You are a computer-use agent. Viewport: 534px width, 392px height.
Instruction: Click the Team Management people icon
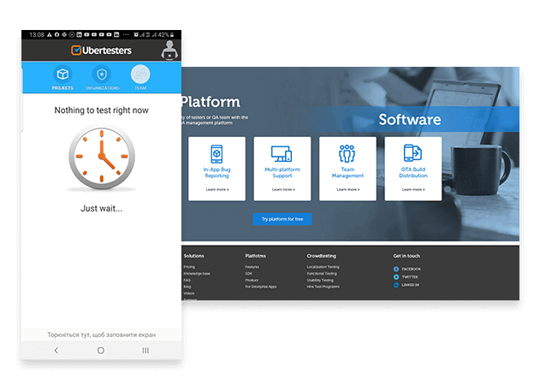coord(347,154)
